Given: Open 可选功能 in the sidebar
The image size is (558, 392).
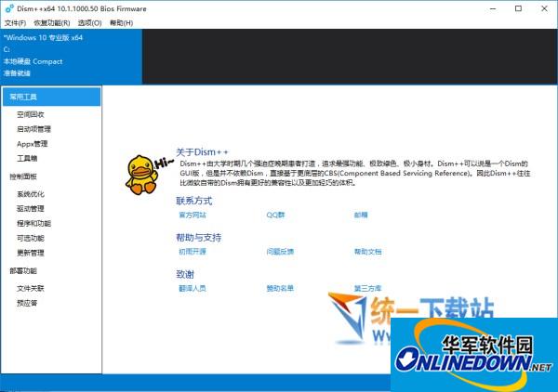Looking at the screenshot, I should tap(31, 238).
